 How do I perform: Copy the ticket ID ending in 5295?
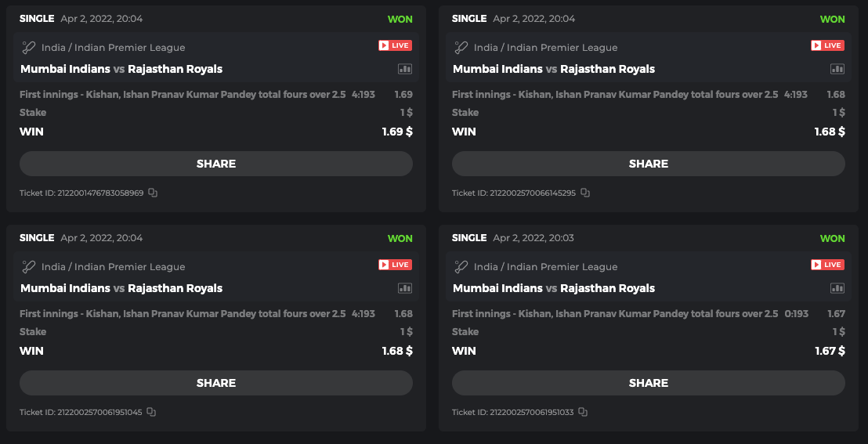click(585, 193)
